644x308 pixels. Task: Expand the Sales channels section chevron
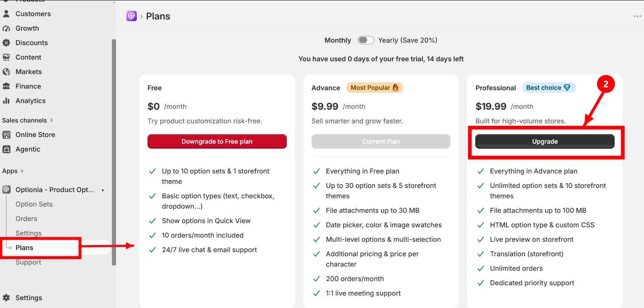[52, 120]
